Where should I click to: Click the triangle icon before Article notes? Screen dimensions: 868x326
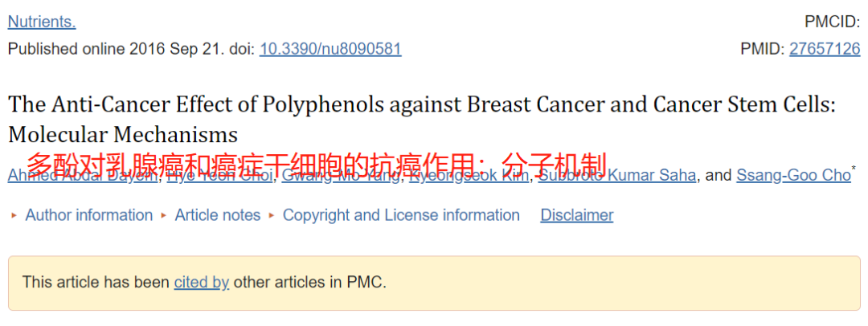tap(164, 215)
